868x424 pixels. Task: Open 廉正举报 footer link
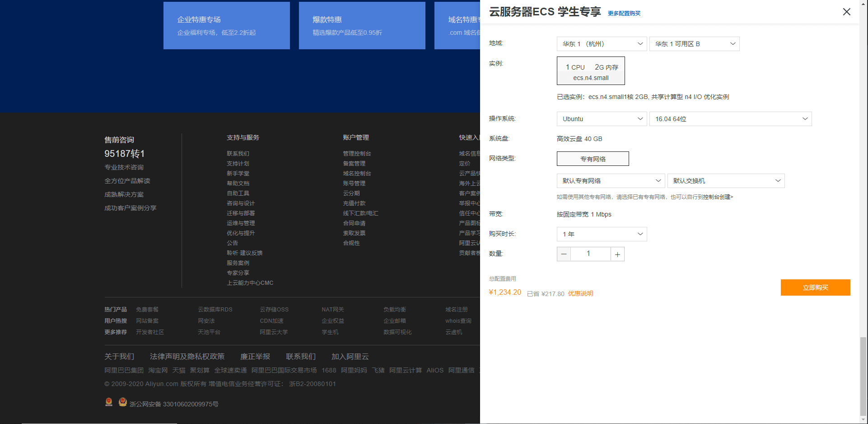pos(255,357)
